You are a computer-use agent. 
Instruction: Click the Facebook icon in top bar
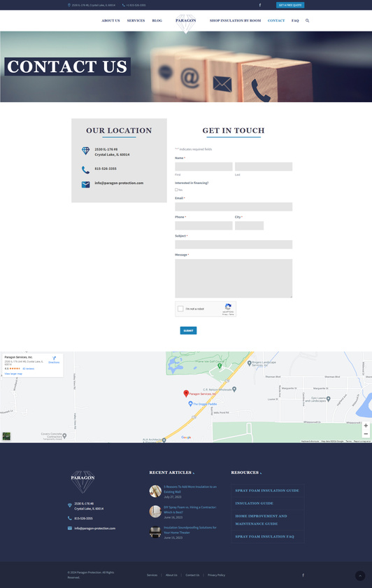point(260,6)
